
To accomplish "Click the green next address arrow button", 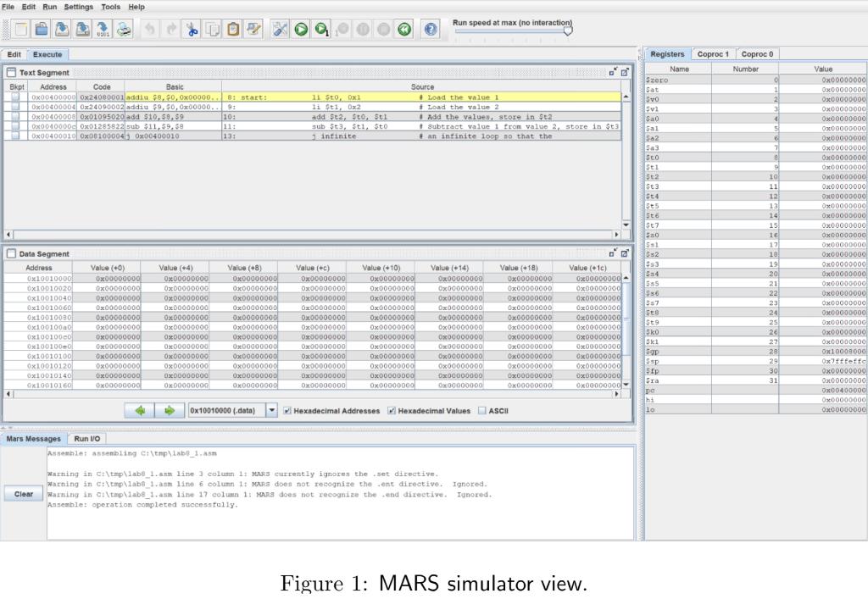I will 170,411.
